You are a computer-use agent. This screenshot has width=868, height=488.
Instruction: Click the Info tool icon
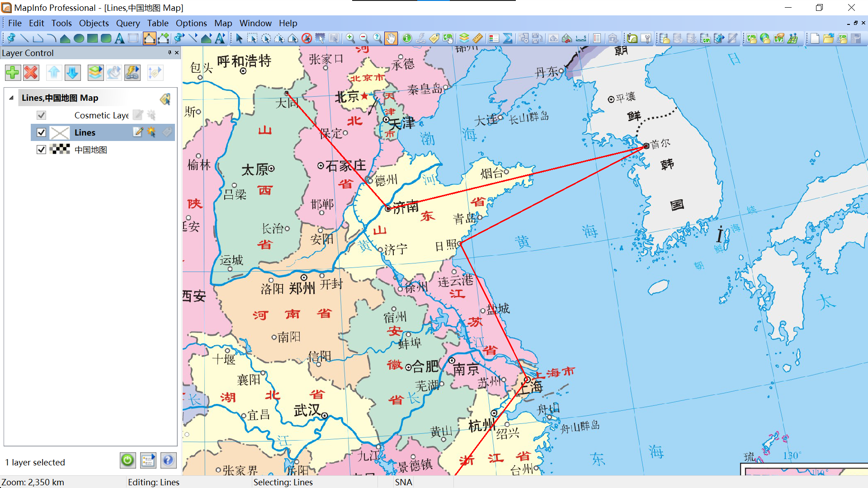(407, 38)
